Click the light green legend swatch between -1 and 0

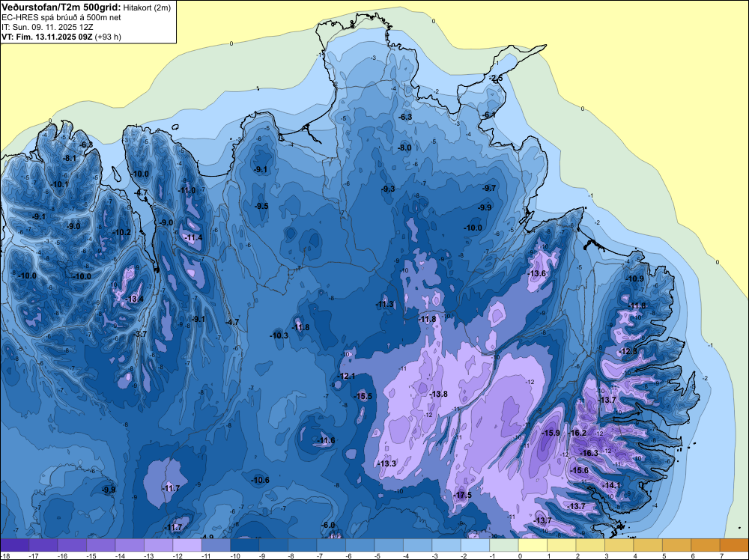[504, 545]
